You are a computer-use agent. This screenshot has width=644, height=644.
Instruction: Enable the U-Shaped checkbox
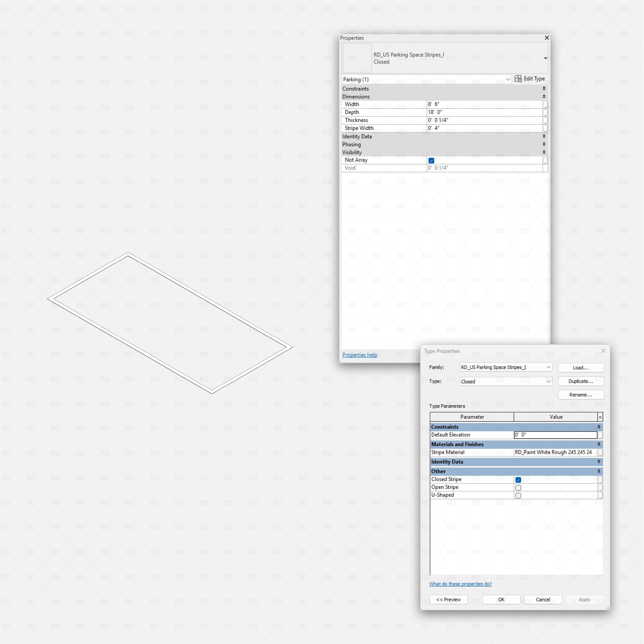point(518,495)
